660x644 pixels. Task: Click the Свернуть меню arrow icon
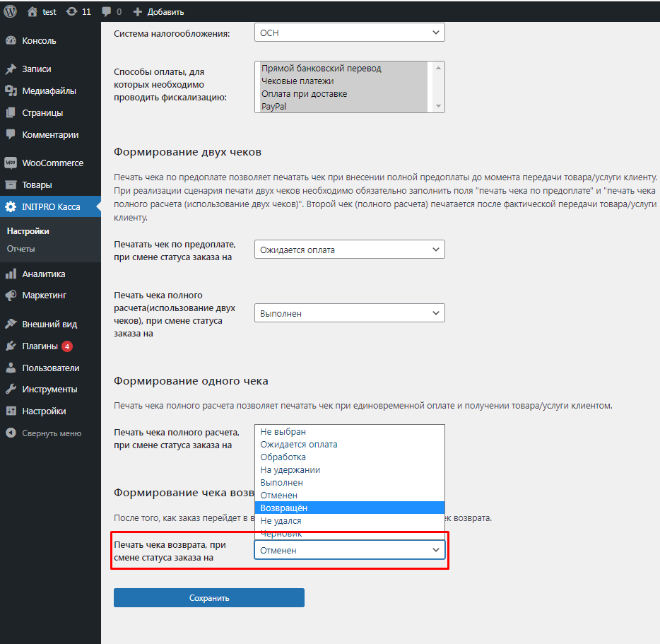point(11,433)
